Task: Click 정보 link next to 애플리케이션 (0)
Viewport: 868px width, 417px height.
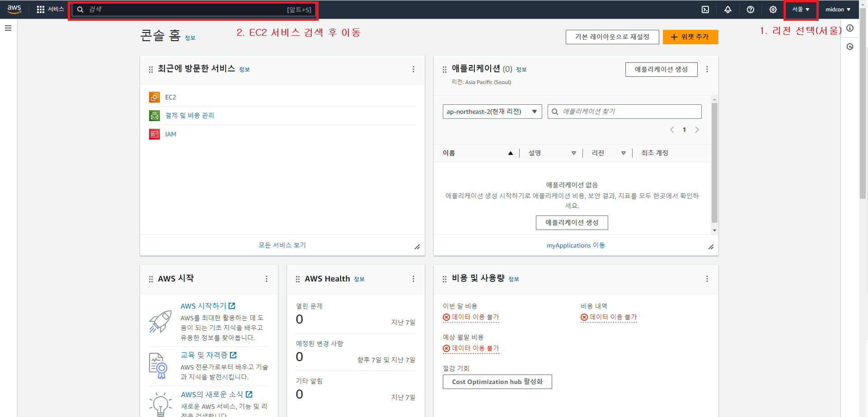Action: [521, 70]
